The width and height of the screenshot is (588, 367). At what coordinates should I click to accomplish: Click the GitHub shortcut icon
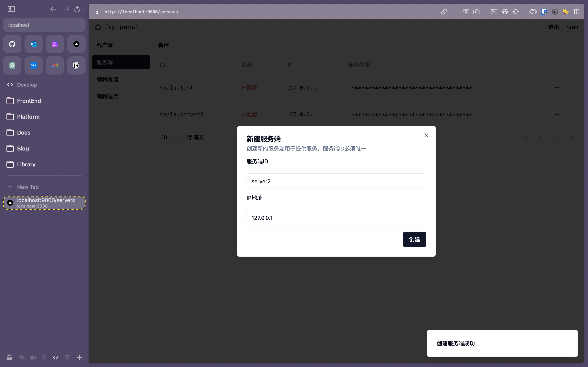coord(12,44)
